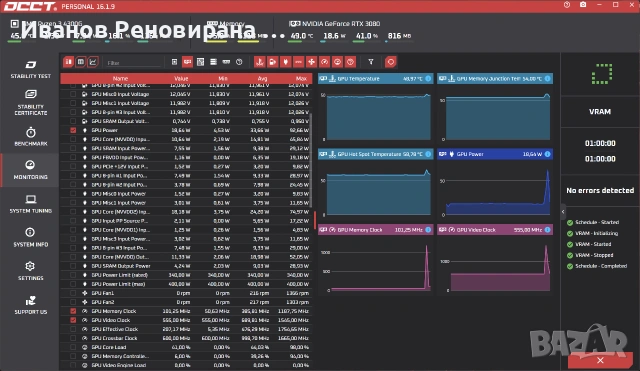This screenshot has width=640, height=371.
Task: Sort table by Value column header
Action: (181, 78)
